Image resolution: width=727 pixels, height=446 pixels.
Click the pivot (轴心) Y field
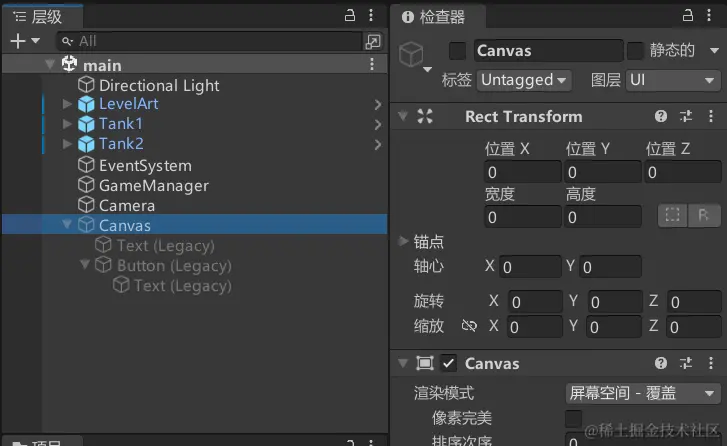(x=610, y=267)
